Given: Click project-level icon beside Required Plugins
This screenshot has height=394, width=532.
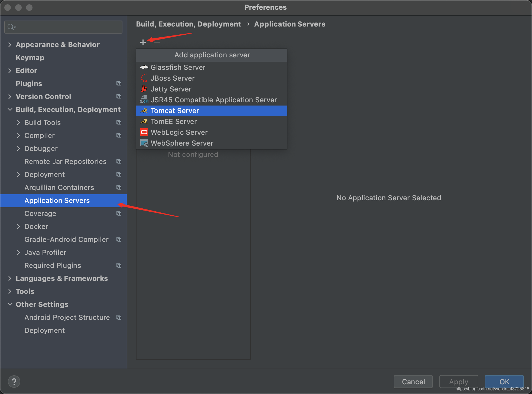Looking at the screenshot, I should click(x=119, y=265).
